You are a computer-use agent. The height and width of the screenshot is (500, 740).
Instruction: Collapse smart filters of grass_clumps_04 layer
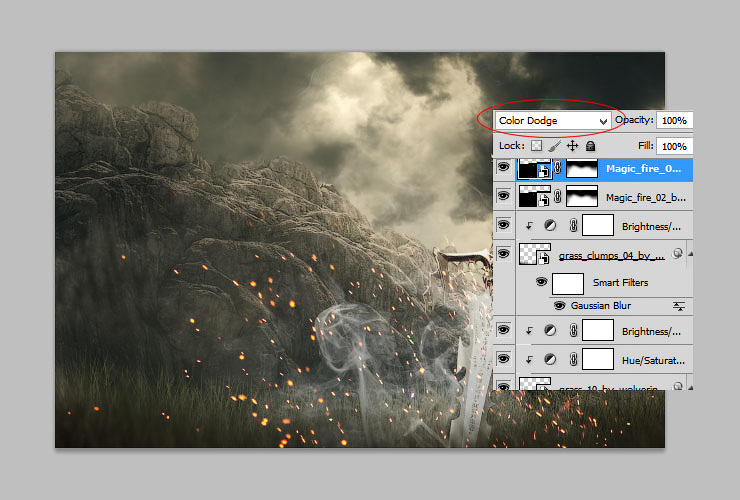point(690,254)
